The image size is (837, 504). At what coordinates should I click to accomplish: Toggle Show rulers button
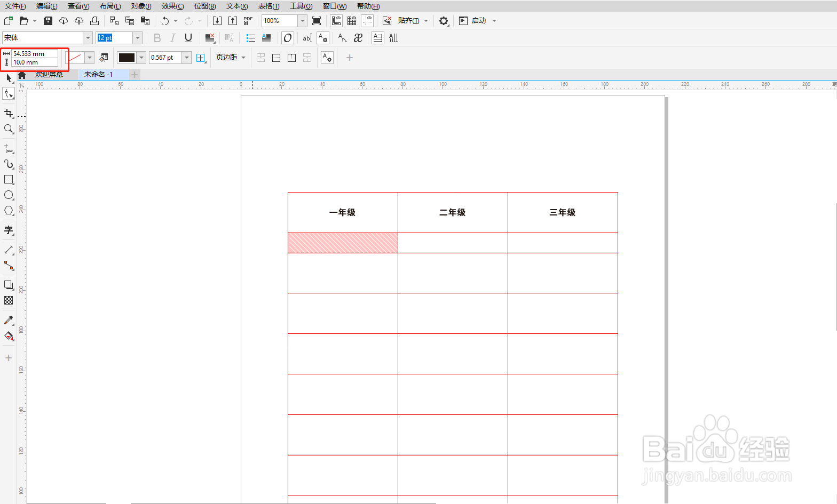[x=336, y=21]
